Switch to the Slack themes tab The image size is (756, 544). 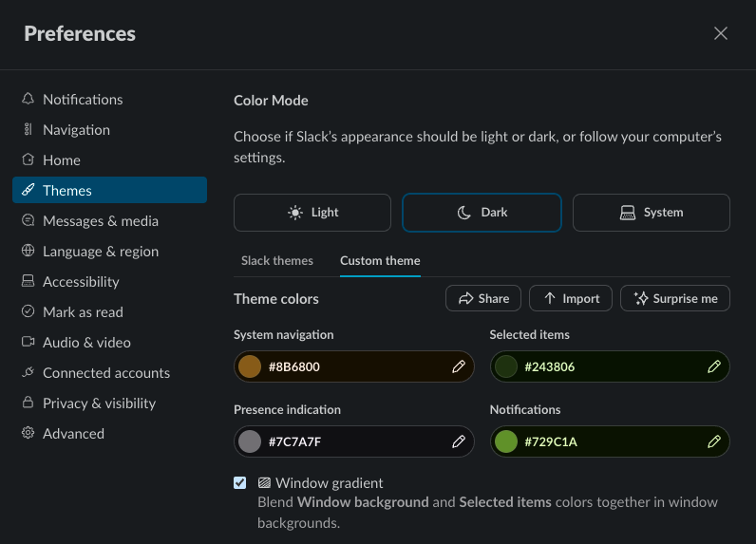pos(276,261)
